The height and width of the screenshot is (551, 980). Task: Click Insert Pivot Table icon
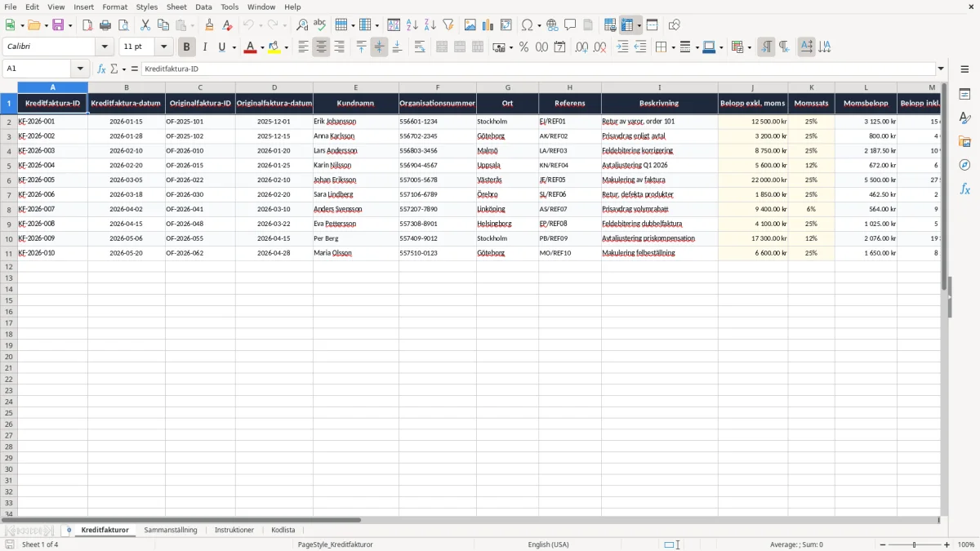pyautogui.click(x=506, y=25)
